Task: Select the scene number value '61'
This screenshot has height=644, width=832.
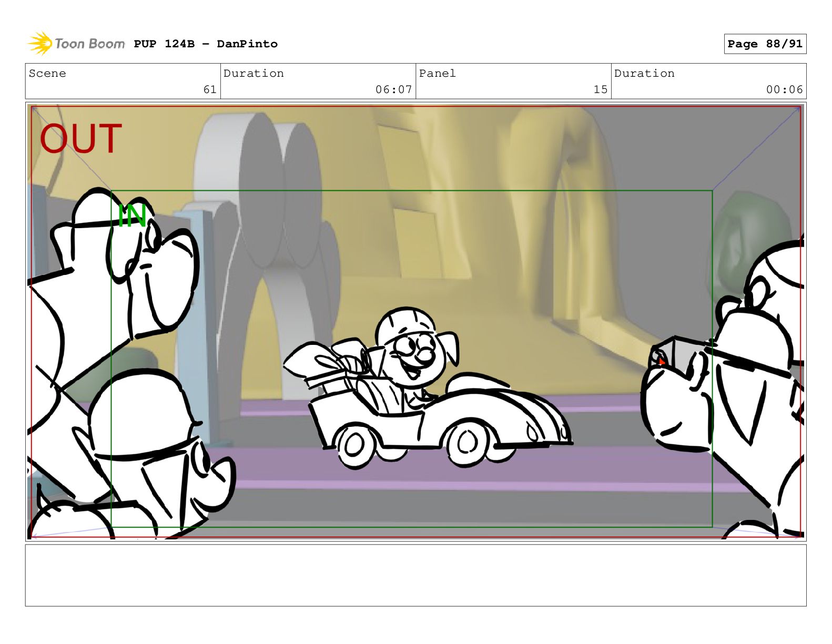Action: [x=210, y=89]
